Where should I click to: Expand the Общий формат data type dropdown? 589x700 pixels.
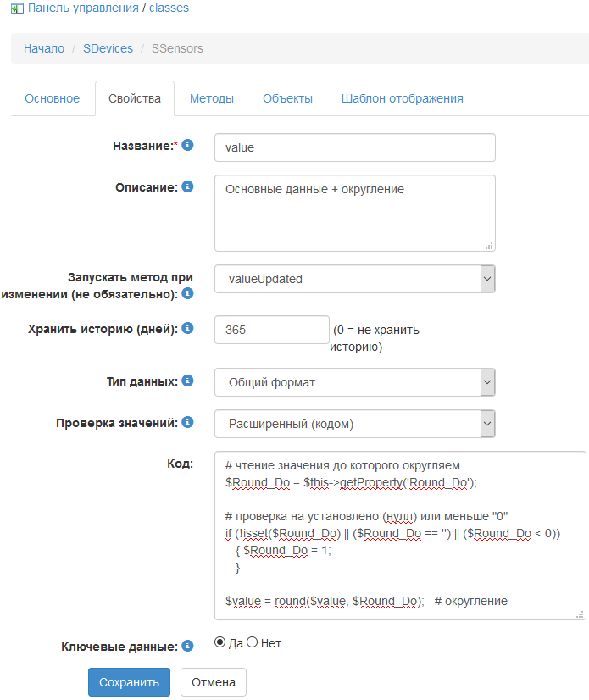point(354,382)
